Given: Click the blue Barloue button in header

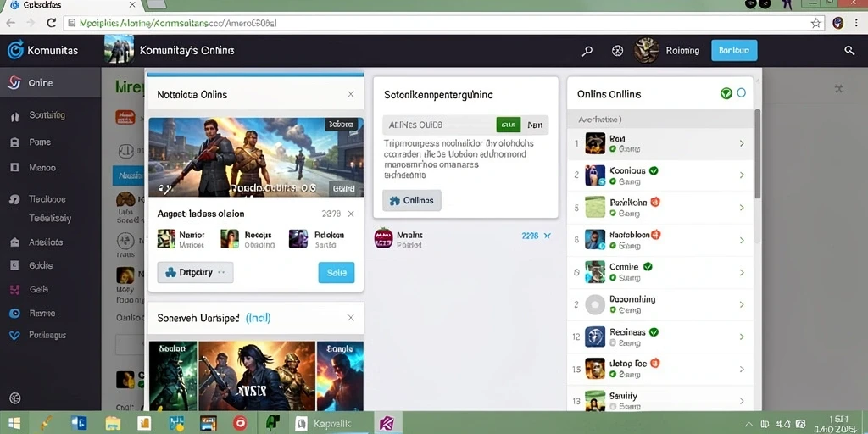Looking at the screenshot, I should point(734,50).
